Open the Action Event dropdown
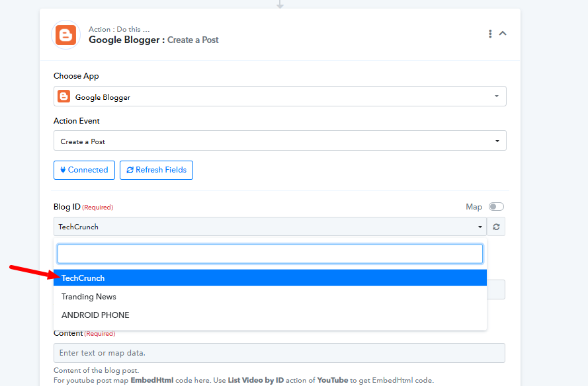 click(x=280, y=141)
